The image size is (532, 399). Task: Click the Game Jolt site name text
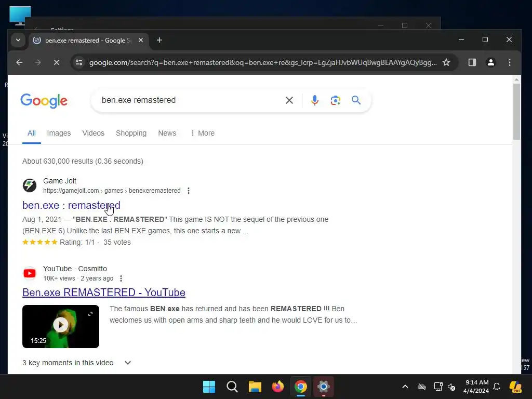click(60, 181)
